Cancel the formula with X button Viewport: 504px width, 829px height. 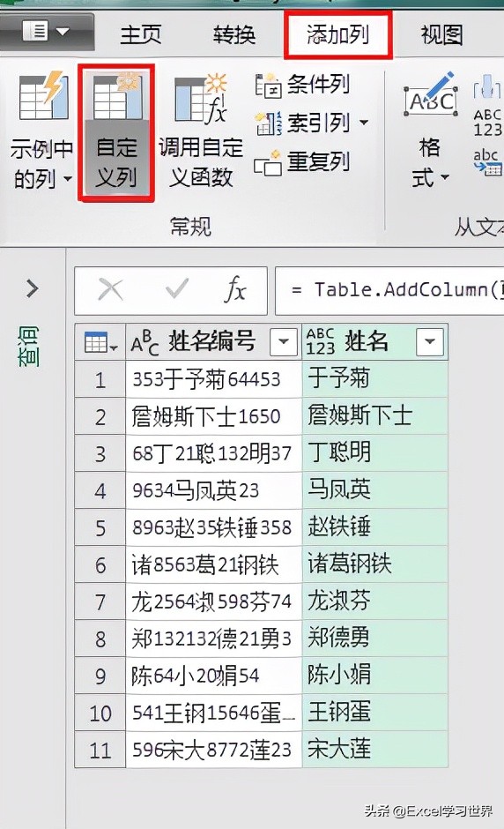click(x=110, y=290)
